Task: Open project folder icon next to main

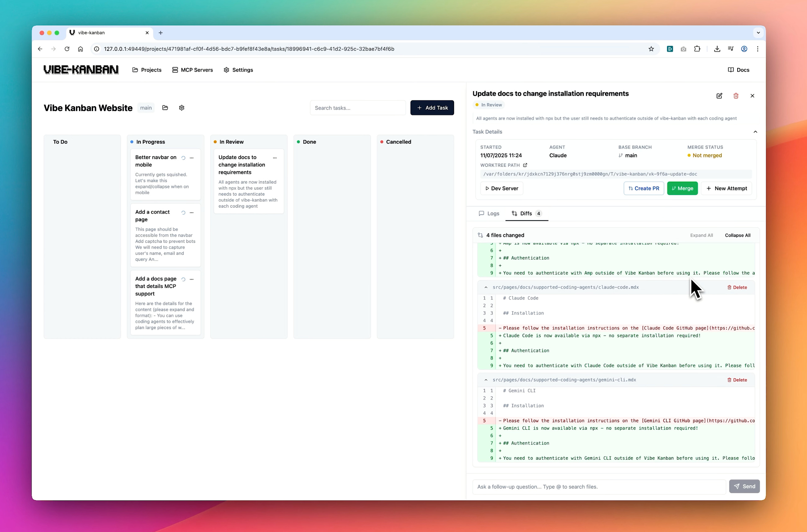Action: (x=165, y=108)
